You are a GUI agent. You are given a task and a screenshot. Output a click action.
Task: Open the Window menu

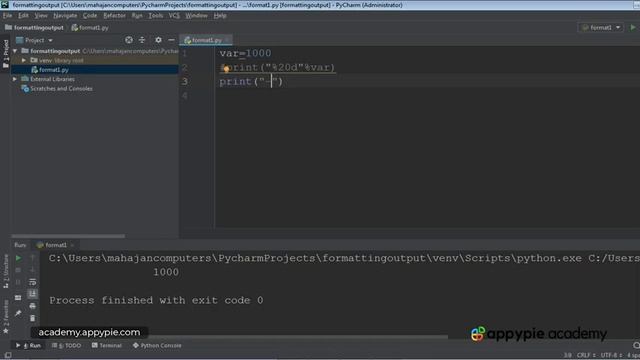click(196, 16)
